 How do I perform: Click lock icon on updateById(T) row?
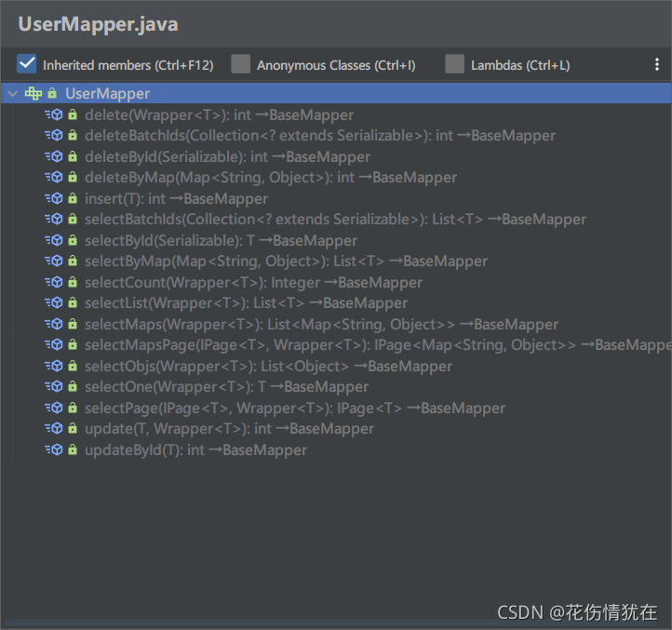pos(73,449)
